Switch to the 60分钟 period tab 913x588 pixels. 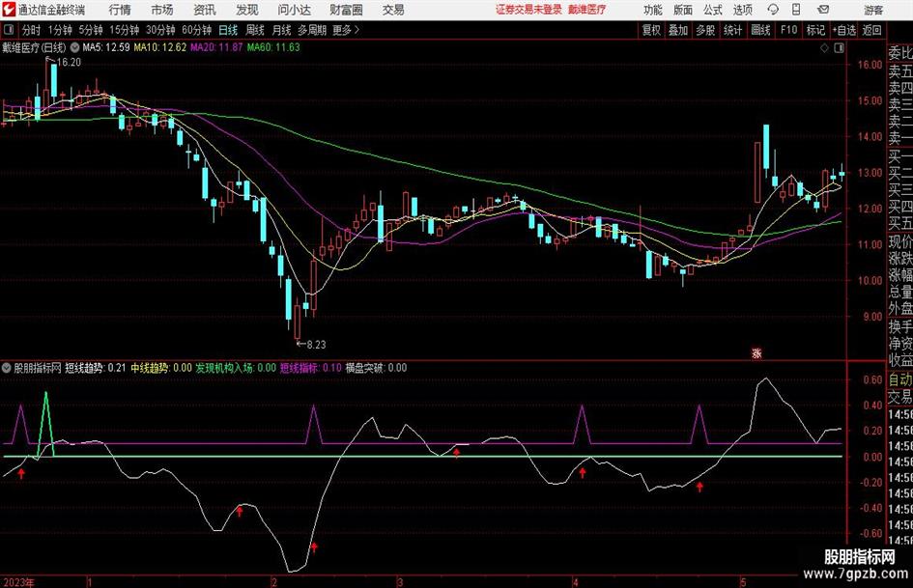coord(197,30)
